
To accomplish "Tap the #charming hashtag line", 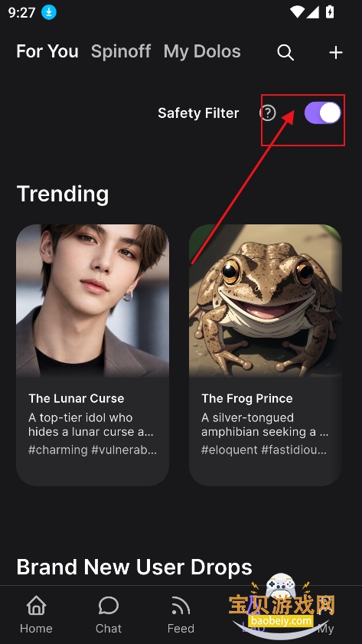I will (93, 450).
